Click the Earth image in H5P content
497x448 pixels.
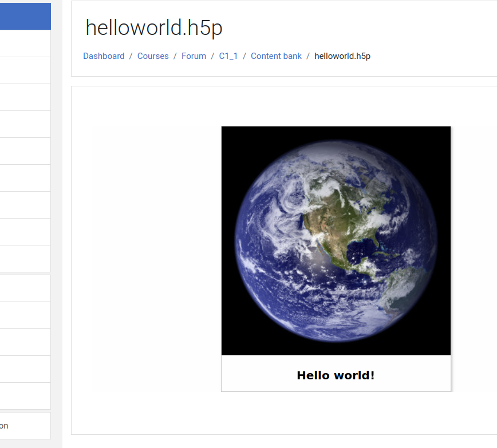[x=336, y=241]
